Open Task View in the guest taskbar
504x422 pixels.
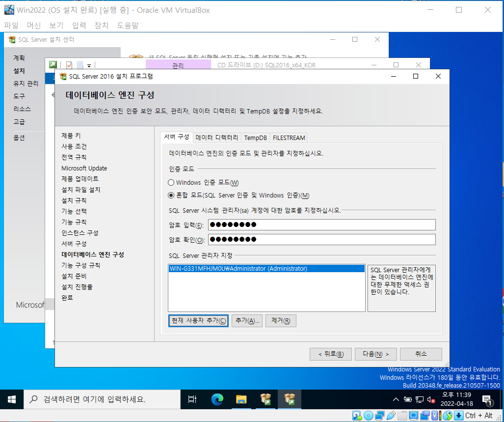click(192, 399)
